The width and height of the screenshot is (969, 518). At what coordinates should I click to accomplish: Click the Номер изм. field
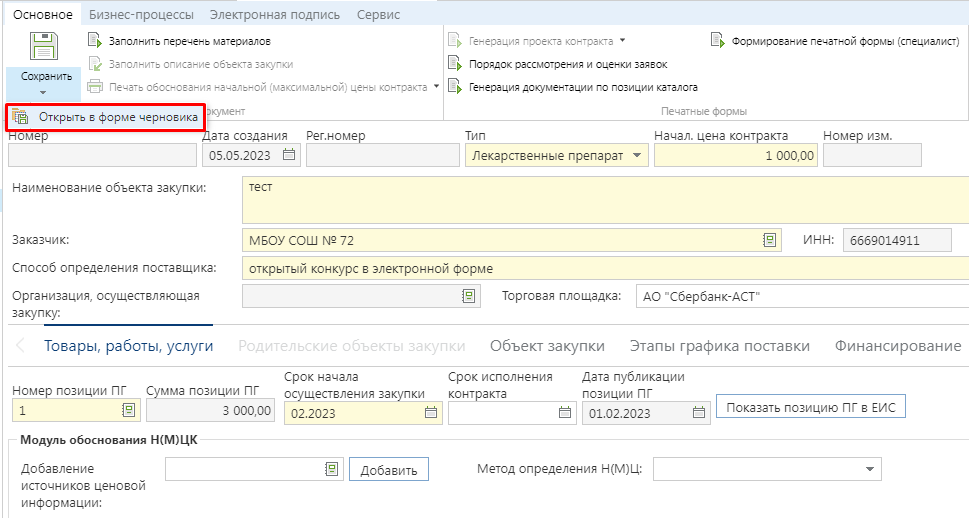coord(872,155)
